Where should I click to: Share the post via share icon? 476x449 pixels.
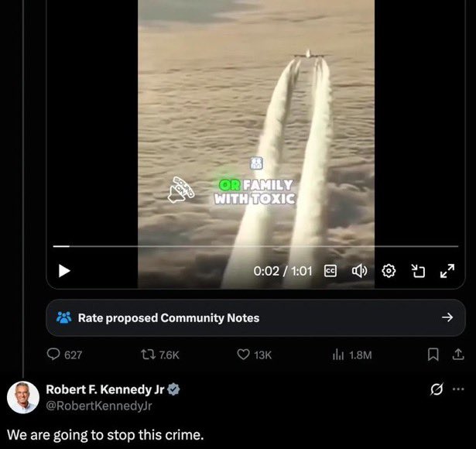tap(458, 355)
